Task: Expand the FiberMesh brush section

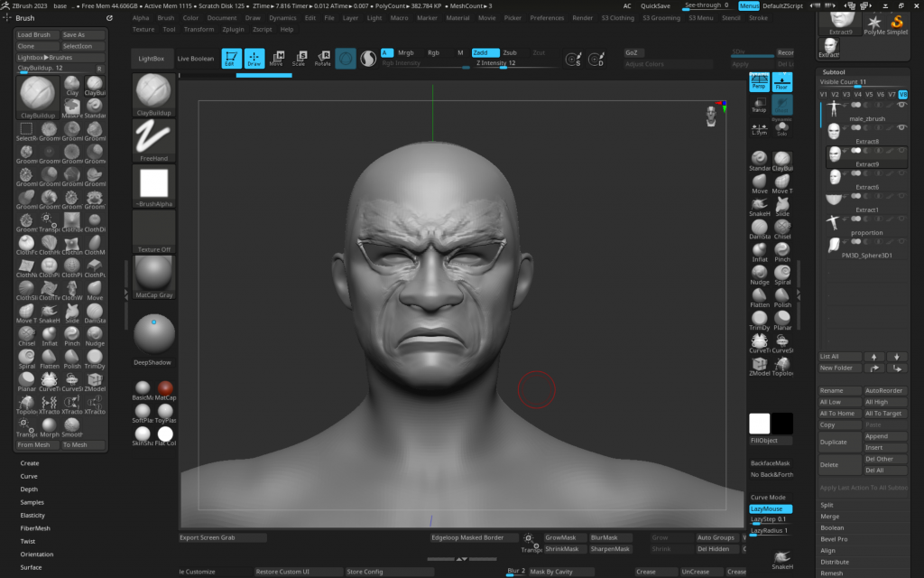Action: pyautogui.click(x=35, y=527)
